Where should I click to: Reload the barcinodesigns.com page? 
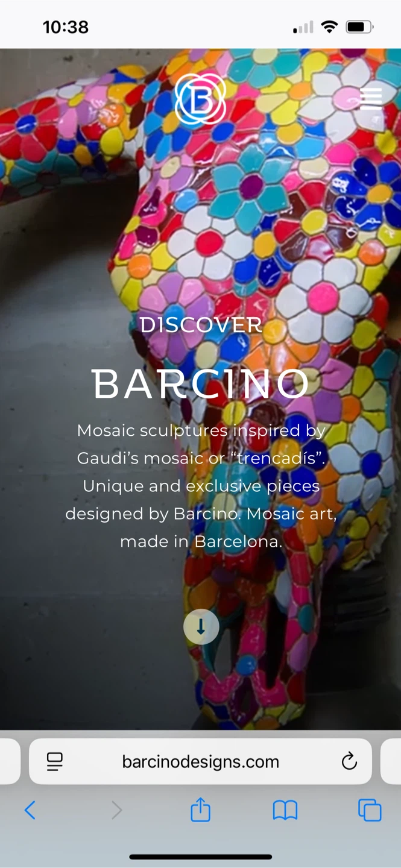(x=349, y=762)
